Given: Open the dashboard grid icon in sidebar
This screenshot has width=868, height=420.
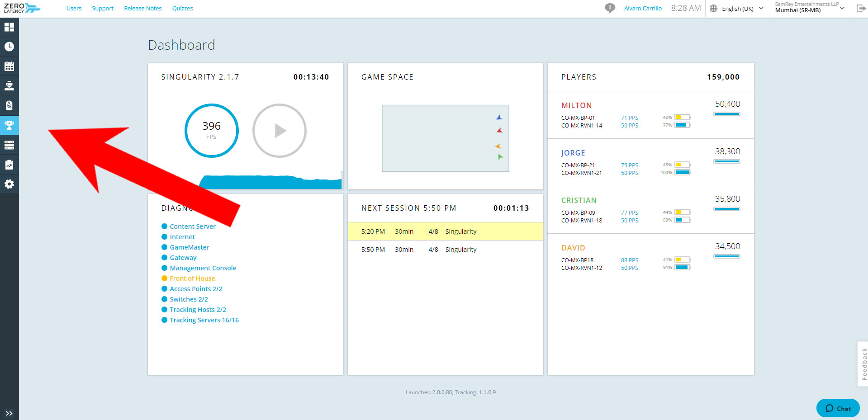Looking at the screenshot, I should 9,27.
